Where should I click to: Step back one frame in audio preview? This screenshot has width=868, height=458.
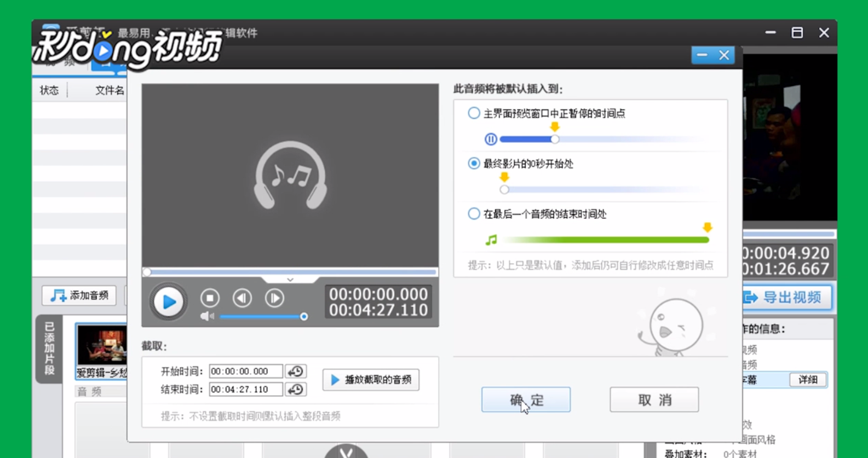coord(242,298)
